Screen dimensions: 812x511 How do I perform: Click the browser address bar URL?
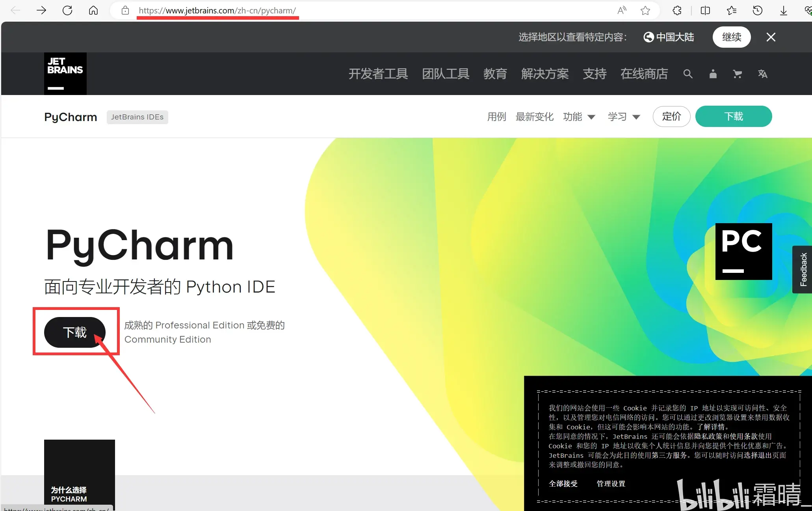[x=217, y=11]
